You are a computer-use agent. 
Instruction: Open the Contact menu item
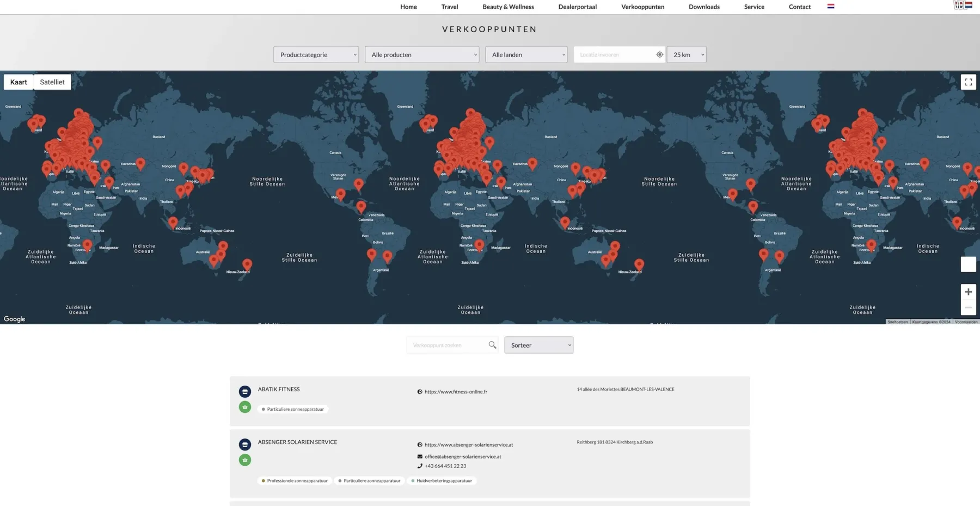coord(799,7)
